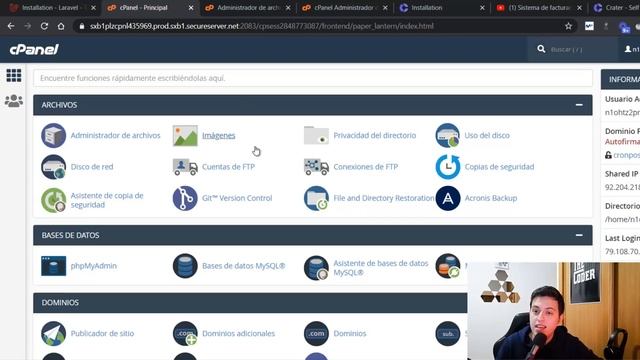This screenshot has width=640, height=360.
Task: Click the Disco de red link
Action: point(92,167)
